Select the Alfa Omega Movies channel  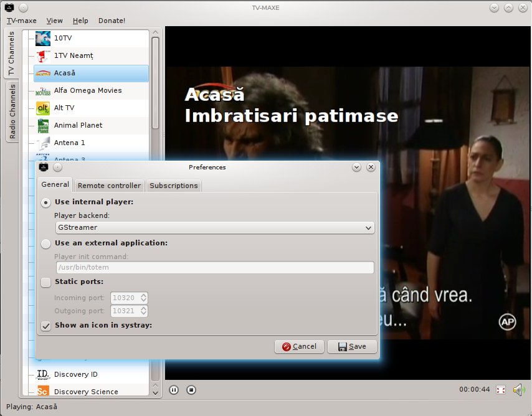click(x=91, y=91)
